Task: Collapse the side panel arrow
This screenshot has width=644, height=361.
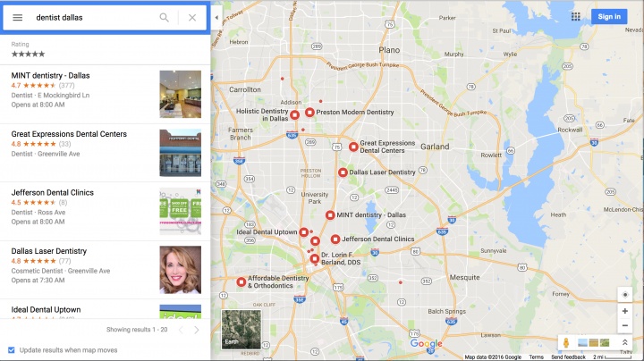Action: [216, 18]
